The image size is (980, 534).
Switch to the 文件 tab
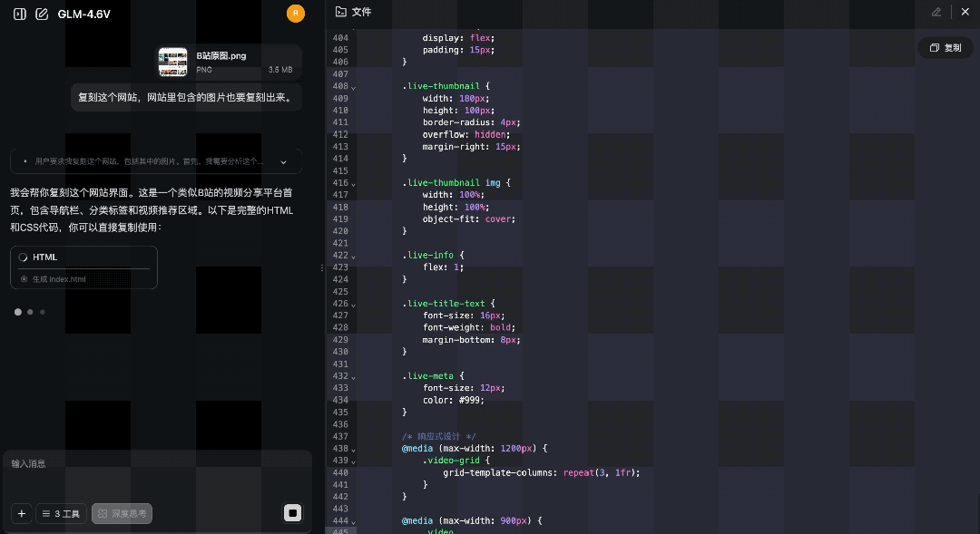(x=361, y=12)
